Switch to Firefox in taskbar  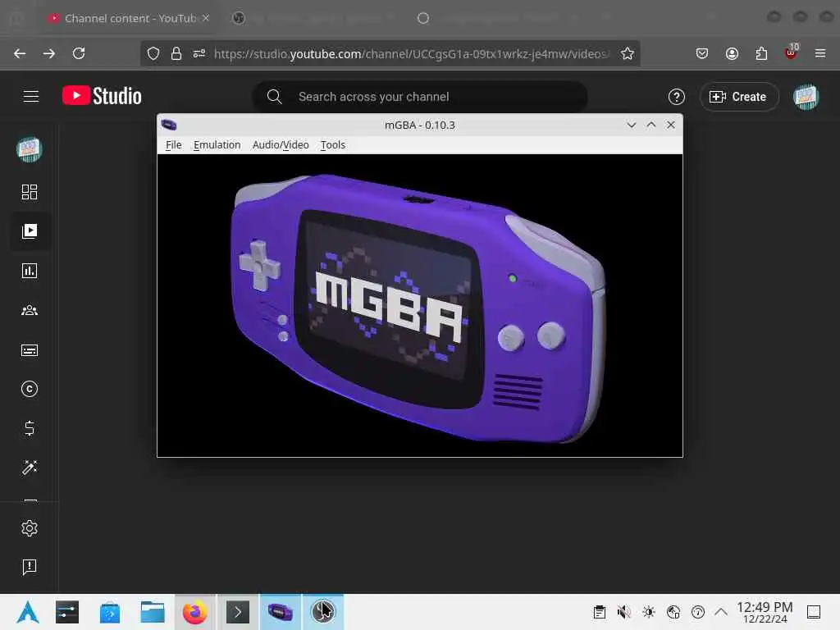click(x=195, y=612)
